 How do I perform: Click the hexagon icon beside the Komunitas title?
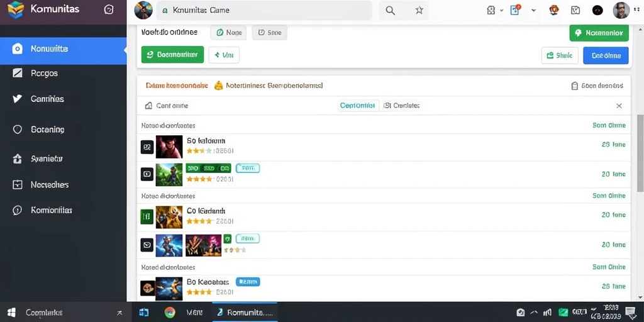109,9
